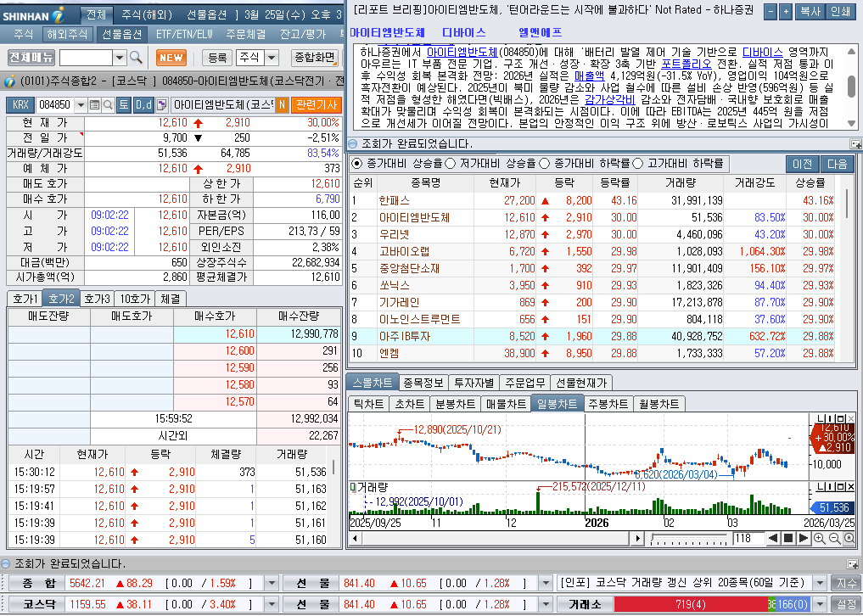
Task: Click the chart horizontal scrollbar track
Action: click(x=496, y=539)
